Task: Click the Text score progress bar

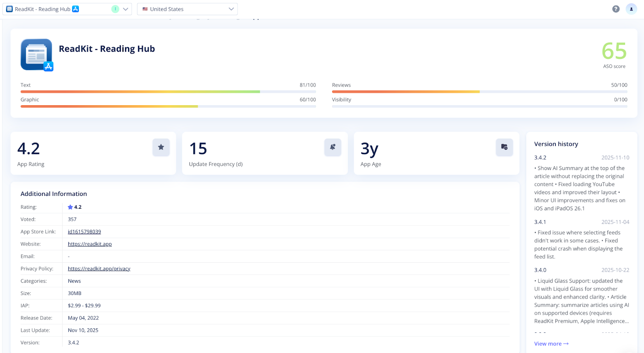Action: [x=168, y=92]
